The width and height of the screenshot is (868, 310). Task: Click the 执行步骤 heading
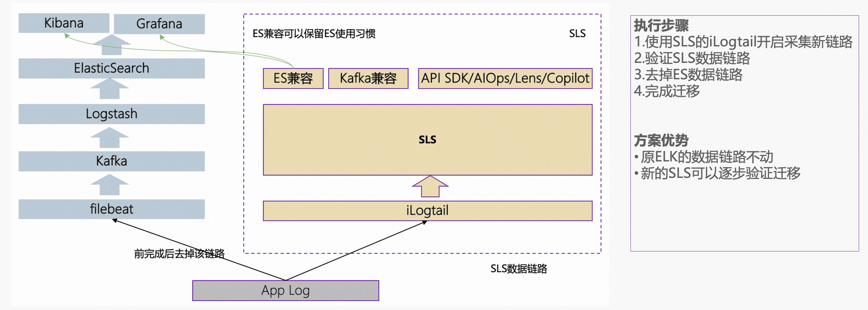(x=661, y=26)
